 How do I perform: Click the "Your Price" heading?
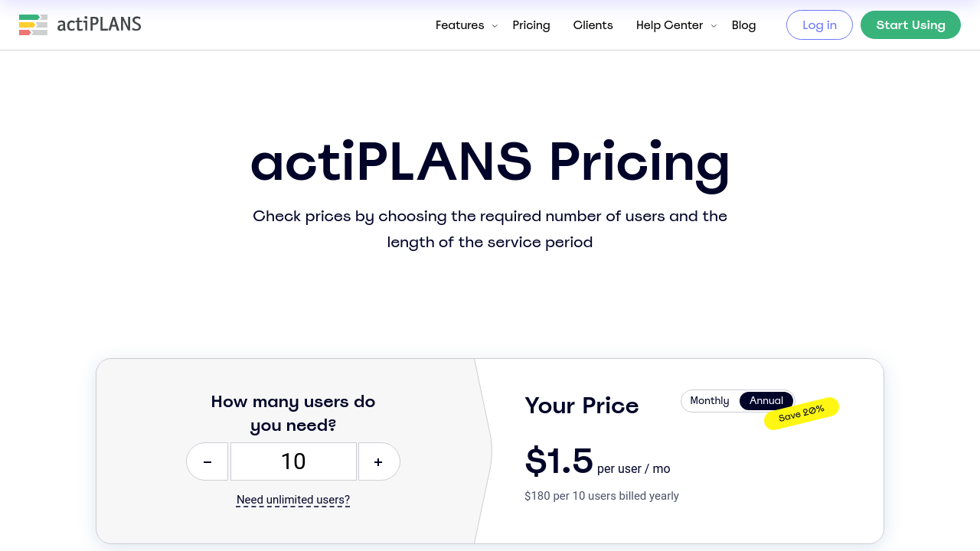coord(582,406)
